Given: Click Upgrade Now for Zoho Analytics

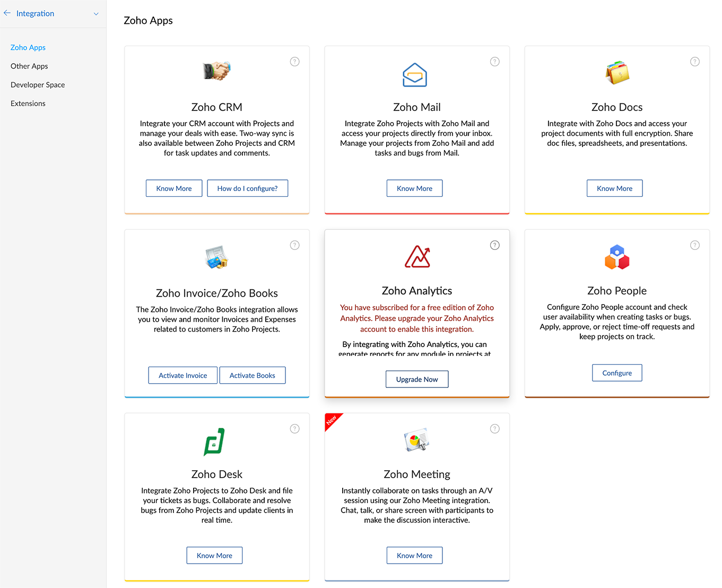Looking at the screenshot, I should pyautogui.click(x=417, y=379).
